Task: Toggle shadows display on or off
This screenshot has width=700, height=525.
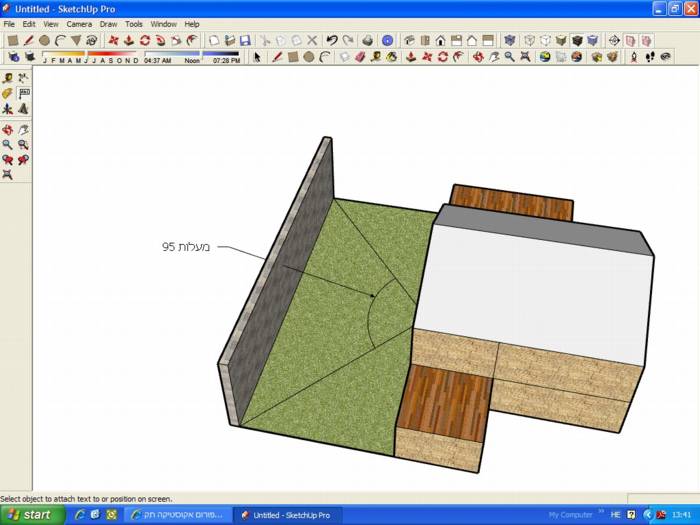Action: click(30, 57)
